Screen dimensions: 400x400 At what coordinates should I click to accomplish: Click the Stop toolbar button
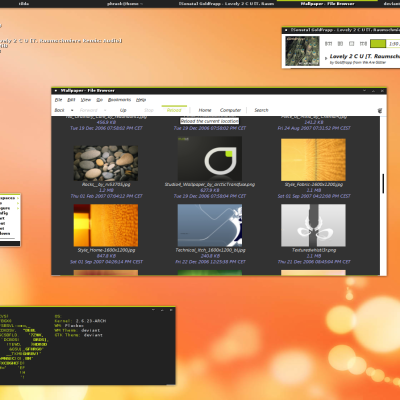click(x=149, y=110)
